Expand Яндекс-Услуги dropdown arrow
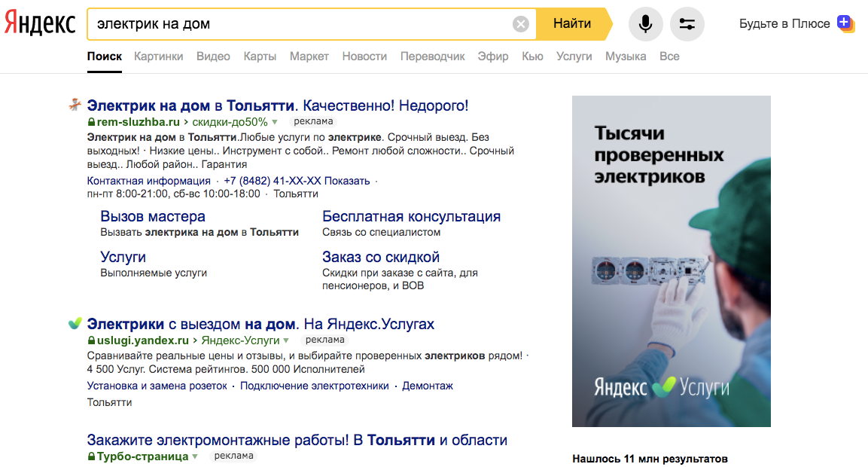868x467 pixels. (286, 340)
